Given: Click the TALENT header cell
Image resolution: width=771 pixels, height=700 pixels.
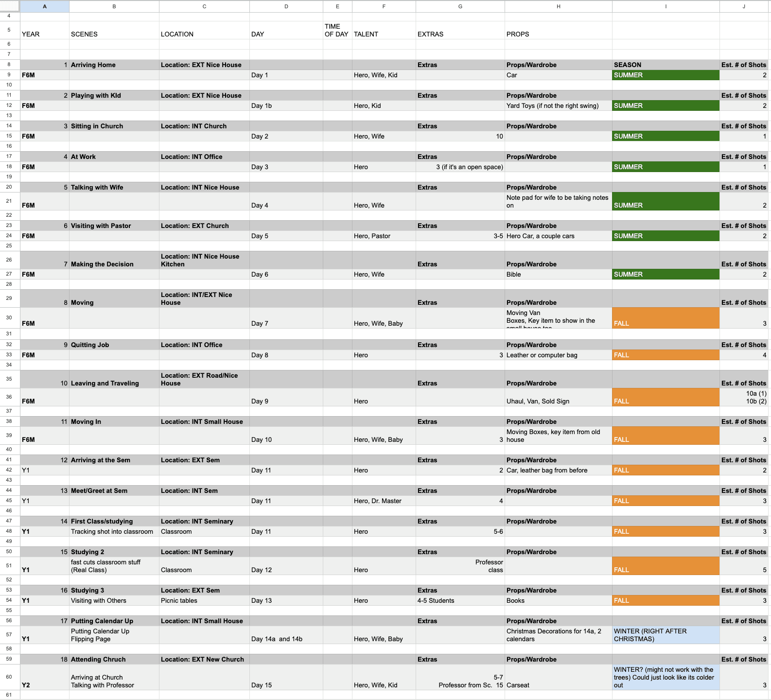Looking at the screenshot, I should coord(384,30).
